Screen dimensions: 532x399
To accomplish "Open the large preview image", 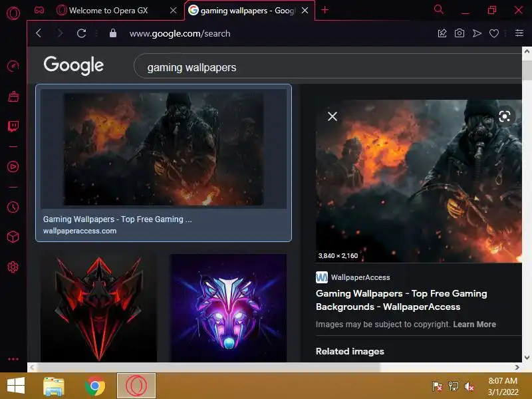I will (x=419, y=181).
